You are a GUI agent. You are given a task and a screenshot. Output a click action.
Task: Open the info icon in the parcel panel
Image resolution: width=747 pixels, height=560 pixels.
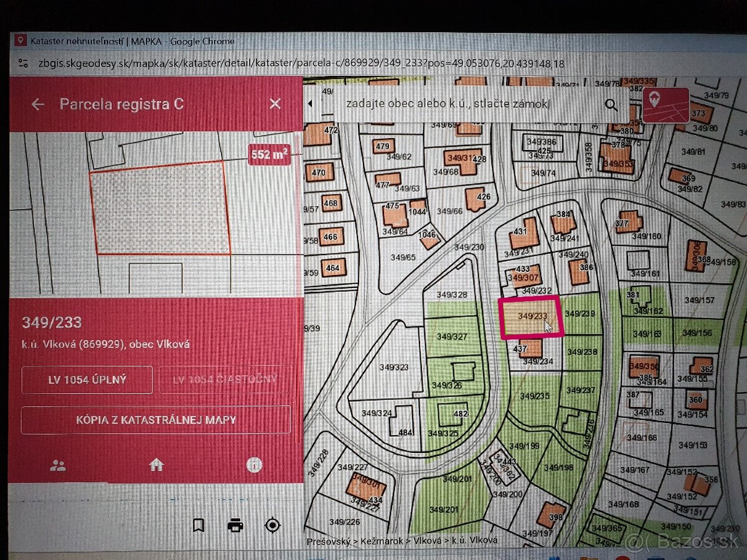point(255,465)
